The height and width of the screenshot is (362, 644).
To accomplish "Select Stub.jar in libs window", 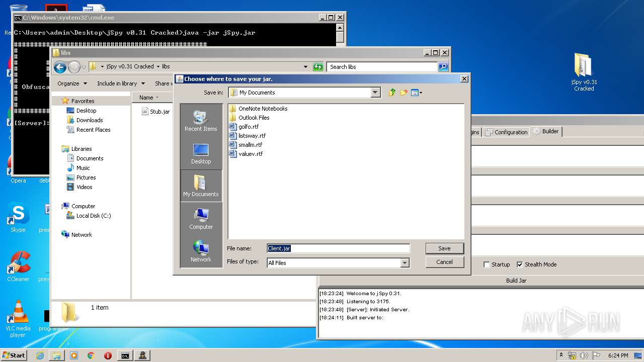I will click(x=155, y=112).
